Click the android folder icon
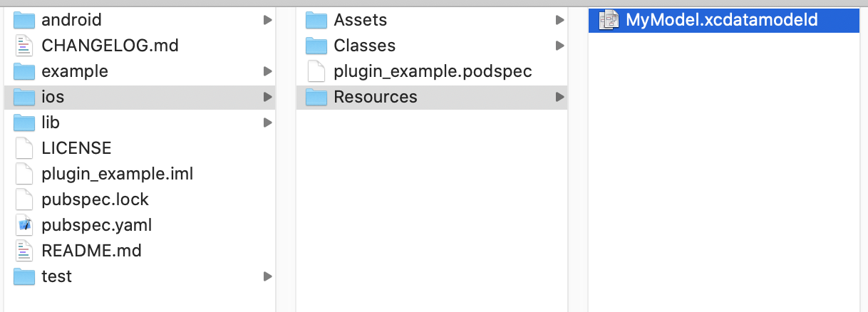This screenshot has height=312, width=868. pyautogui.click(x=24, y=20)
